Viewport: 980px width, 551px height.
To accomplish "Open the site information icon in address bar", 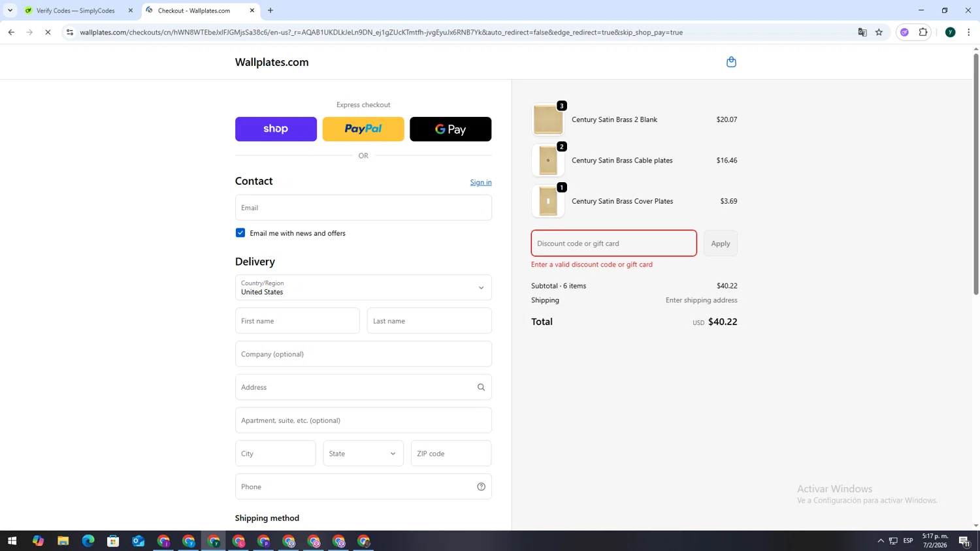I will [70, 32].
